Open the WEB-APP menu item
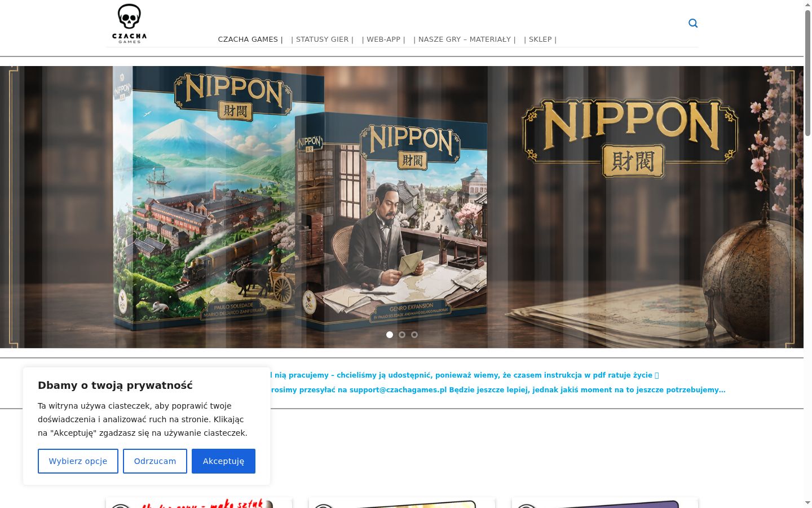The width and height of the screenshot is (812, 508). click(383, 40)
